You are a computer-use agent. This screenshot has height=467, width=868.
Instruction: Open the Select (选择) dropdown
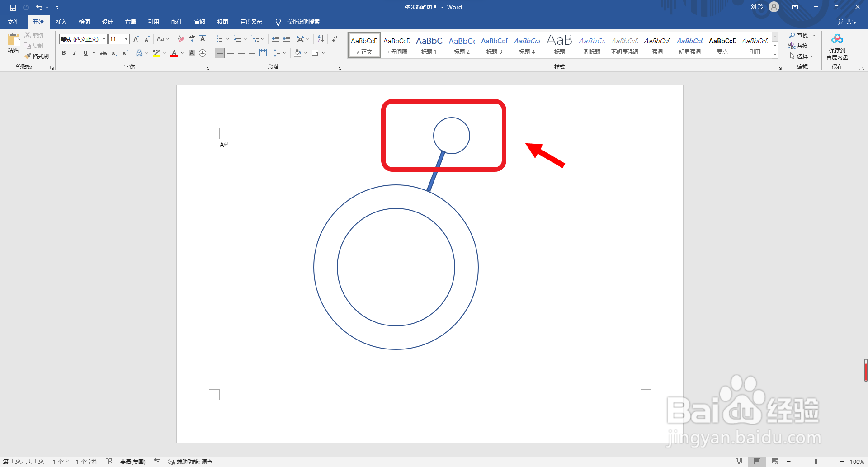pyautogui.click(x=802, y=56)
